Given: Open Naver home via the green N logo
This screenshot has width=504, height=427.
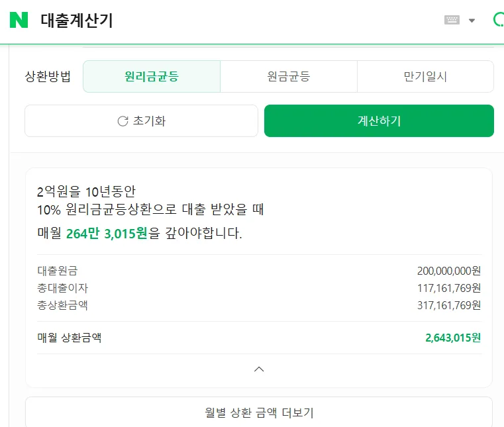Looking at the screenshot, I should [19, 20].
